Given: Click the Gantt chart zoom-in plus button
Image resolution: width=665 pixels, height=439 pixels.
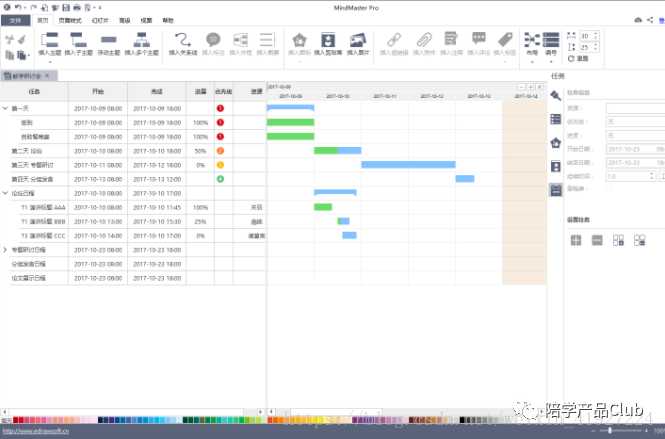Looking at the screenshot, I should click(531, 87).
